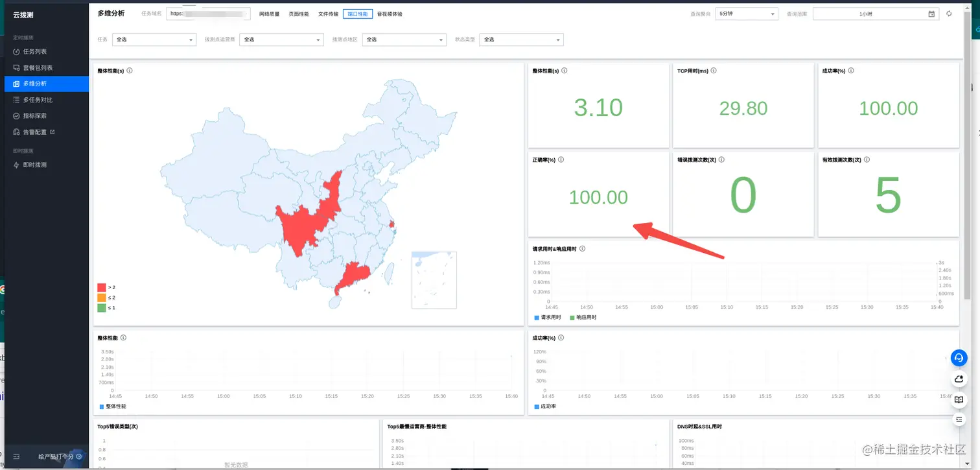Open the headset customer support floating icon

(959, 357)
